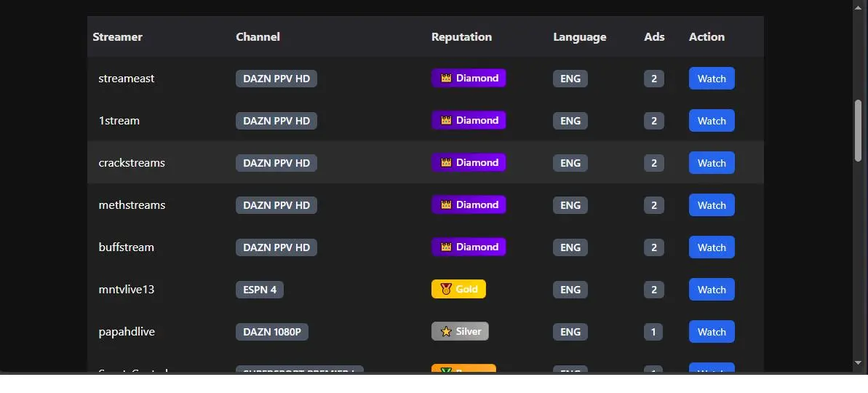Select the Silver star reputation badge
The height and width of the screenshot is (393, 868).
[x=459, y=332]
